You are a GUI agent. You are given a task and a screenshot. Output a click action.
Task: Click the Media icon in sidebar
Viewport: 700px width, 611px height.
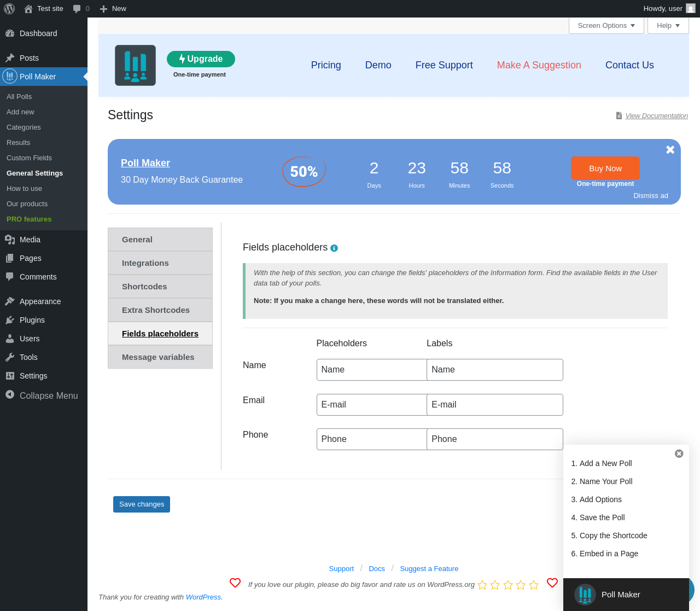[x=10, y=240]
